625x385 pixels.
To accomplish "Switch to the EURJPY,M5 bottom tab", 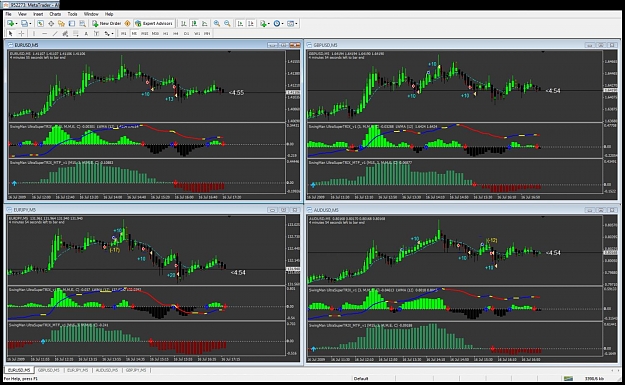I will (77, 370).
